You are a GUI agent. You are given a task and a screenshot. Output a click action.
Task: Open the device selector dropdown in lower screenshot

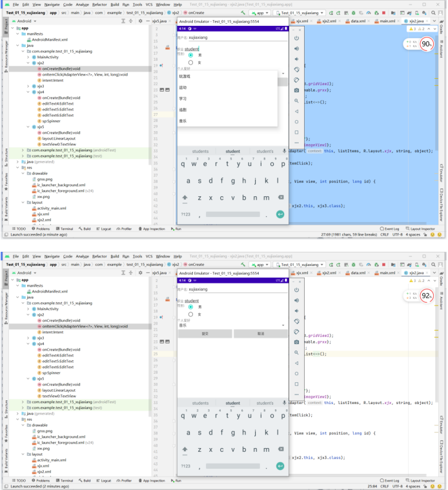pos(300,265)
